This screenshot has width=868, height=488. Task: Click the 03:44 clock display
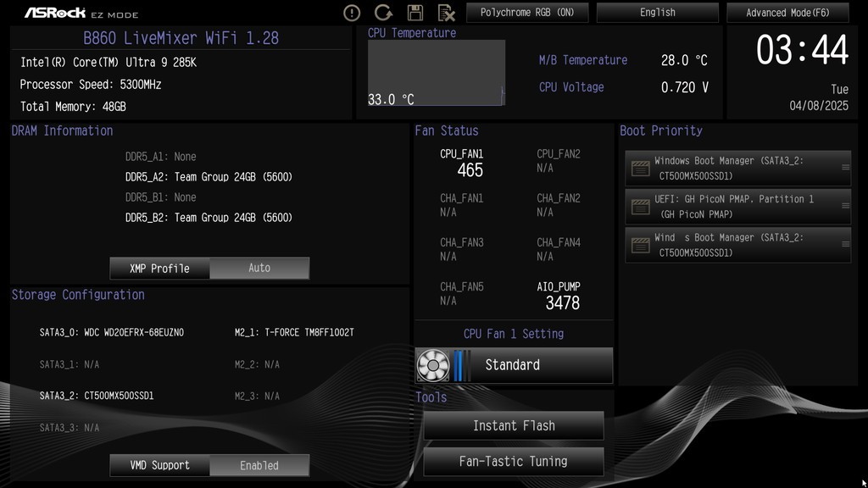[x=802, y=50]
